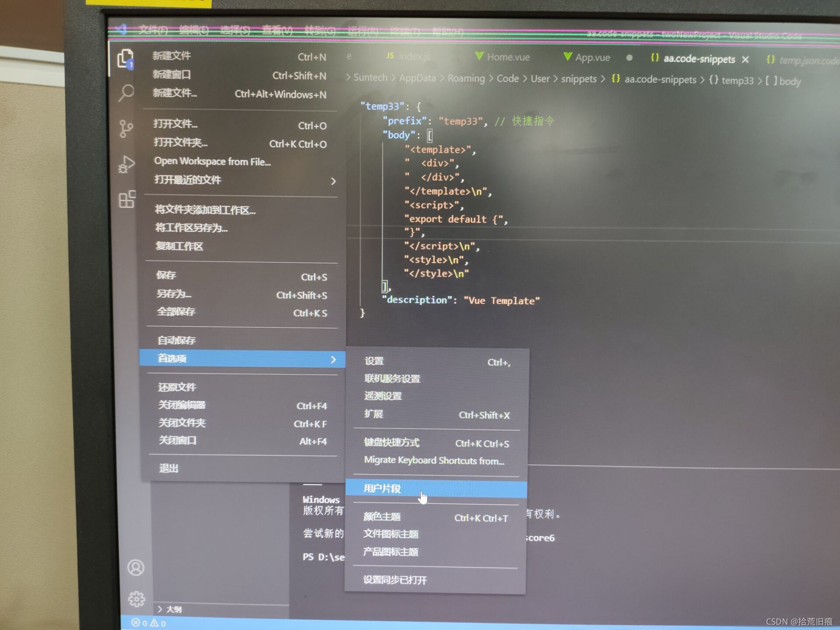Screen dimensions: 840x630
Task: Click the temp33 breadcrumb segment
Action: (x=731, y=80)
